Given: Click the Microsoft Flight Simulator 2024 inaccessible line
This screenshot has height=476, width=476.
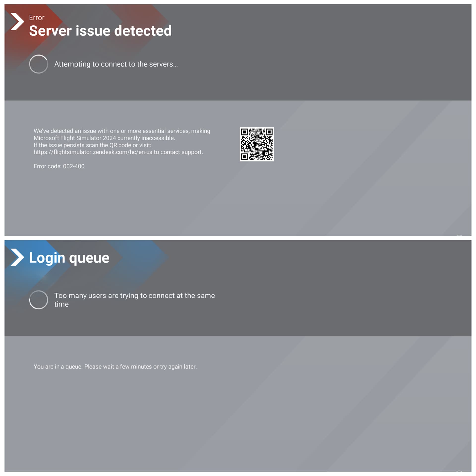Looking at the screenshot, I should point(104,138).
